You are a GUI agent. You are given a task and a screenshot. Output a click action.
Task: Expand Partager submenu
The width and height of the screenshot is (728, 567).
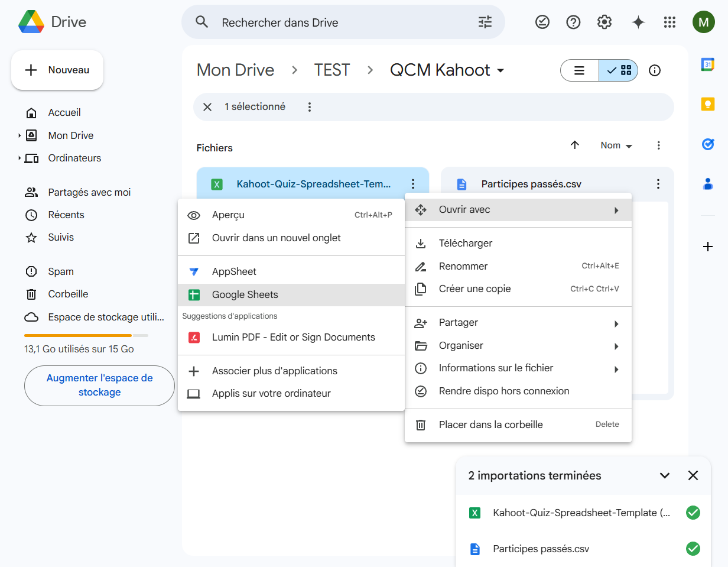pyautogui.click(x=518, y=323)
